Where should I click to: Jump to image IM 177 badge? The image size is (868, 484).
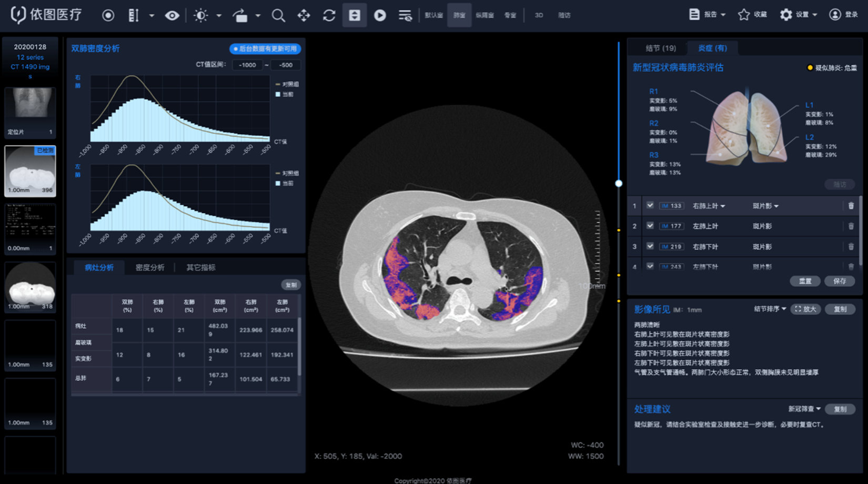(x=671, y=226)
